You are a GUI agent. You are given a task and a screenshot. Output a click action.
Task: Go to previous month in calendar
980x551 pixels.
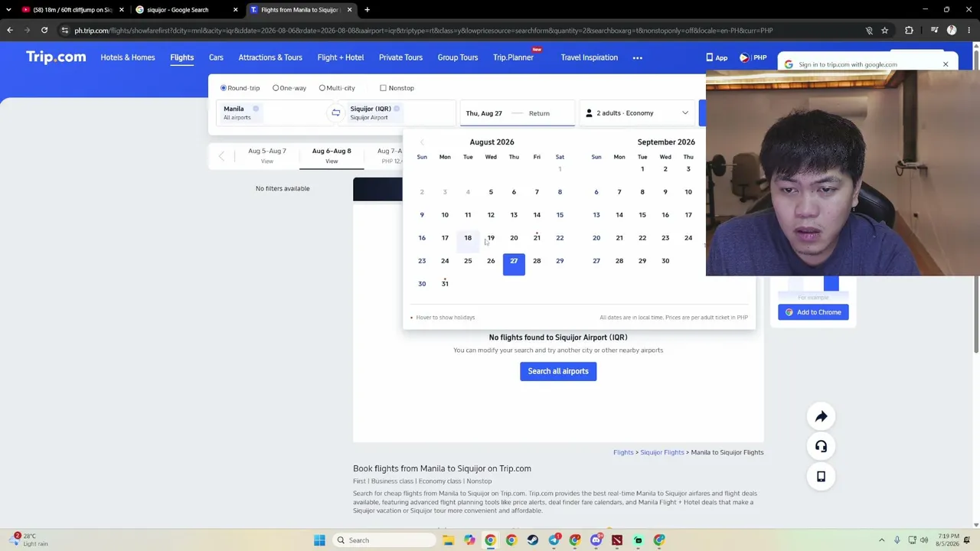422,142
